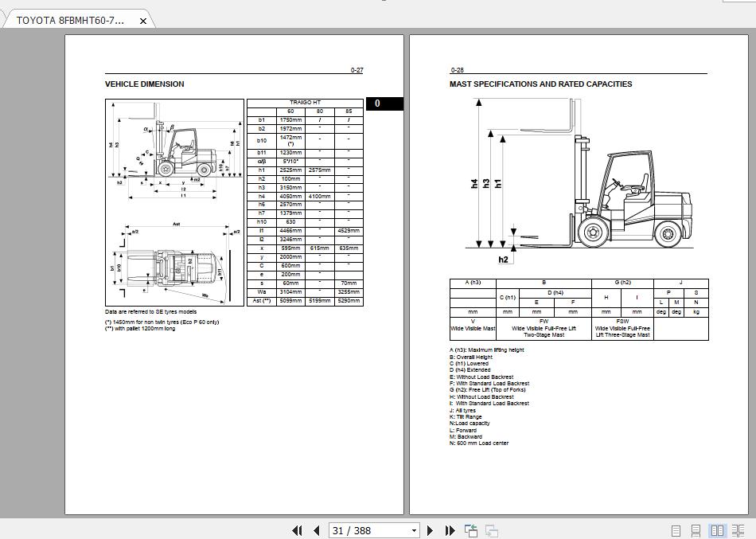Viewport: 756px width, 539px height.
Task: Open the page number dropdown list
Action: point(413,530)
